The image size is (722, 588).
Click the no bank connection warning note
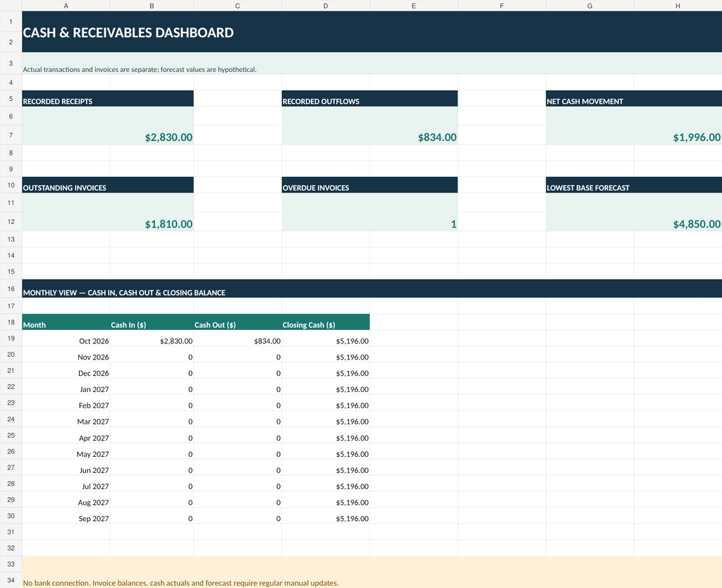[372, 572]
